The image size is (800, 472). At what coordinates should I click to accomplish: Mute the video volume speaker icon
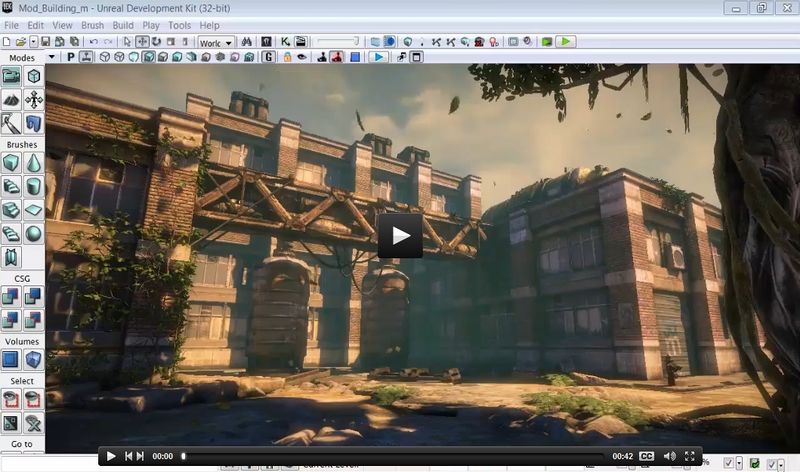(669, 456)
